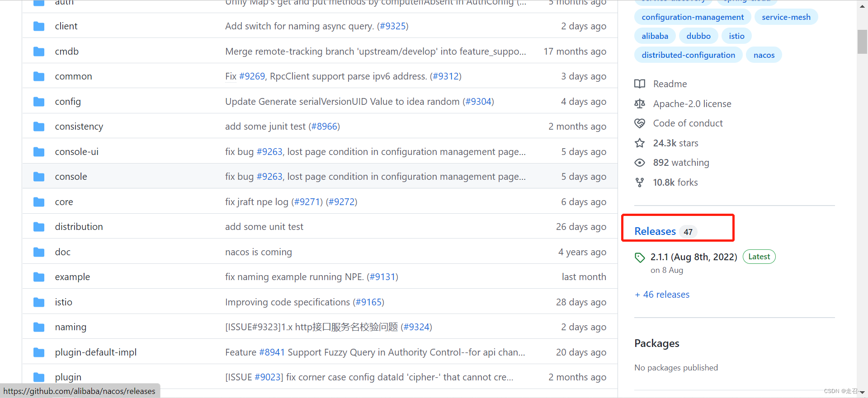Click the common folder icon
Viewport: 868px width, 398px height.
[39, 76]
